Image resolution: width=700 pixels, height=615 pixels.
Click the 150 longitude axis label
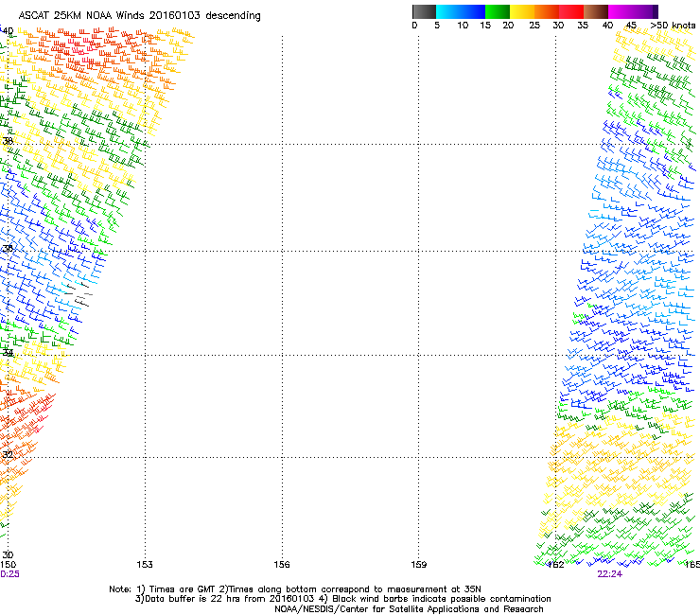tap(8, 565)
